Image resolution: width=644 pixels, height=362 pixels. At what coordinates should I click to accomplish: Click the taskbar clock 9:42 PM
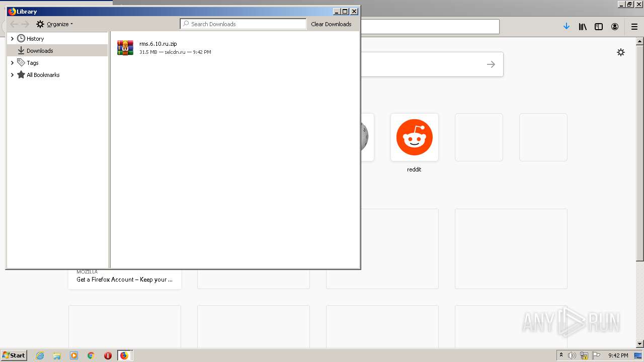[x=618, y=355]
